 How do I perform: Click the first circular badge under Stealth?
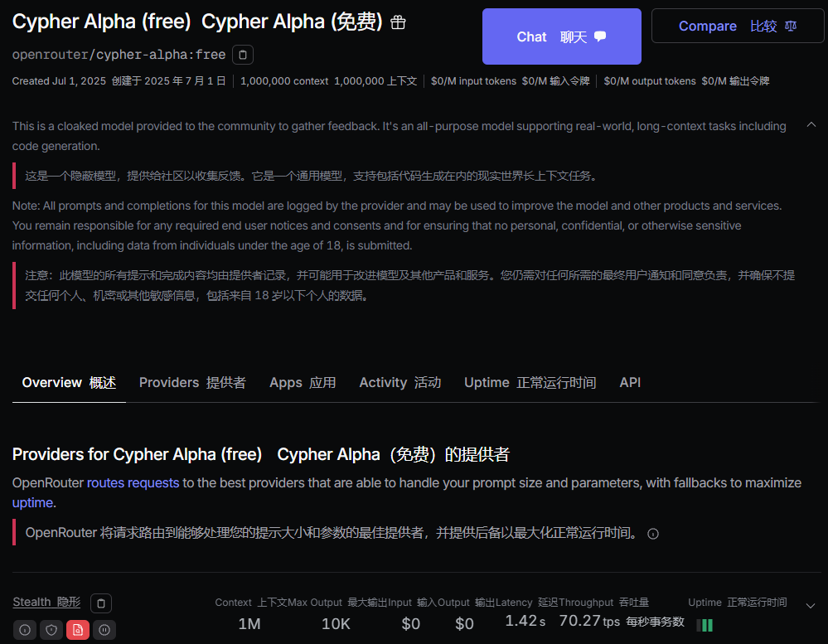tap(25, 630)
